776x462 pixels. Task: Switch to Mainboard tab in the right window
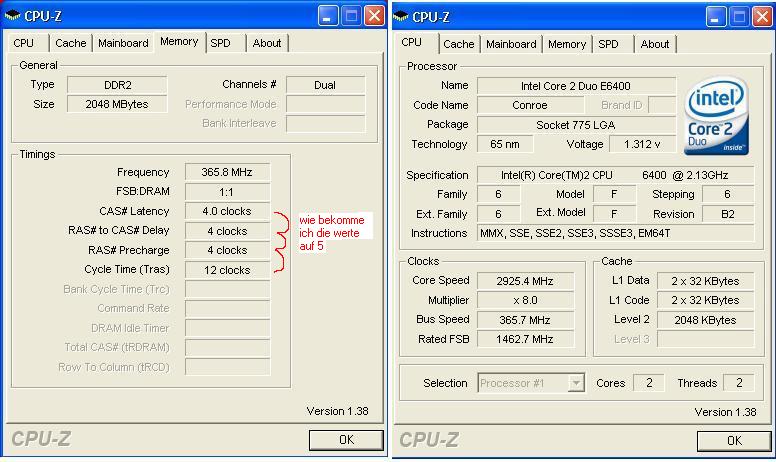point(511,44)
